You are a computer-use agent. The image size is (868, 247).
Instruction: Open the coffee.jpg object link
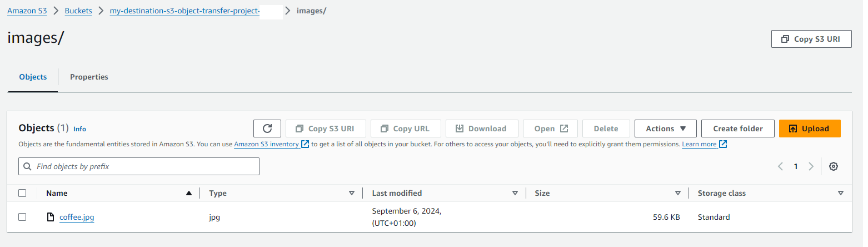point(77,217)
